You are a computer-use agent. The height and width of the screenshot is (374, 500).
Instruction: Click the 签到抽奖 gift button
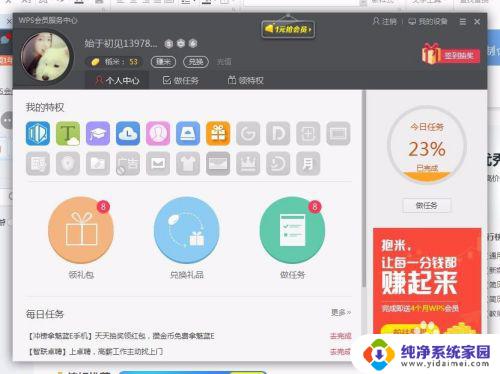tap(451, 55)
